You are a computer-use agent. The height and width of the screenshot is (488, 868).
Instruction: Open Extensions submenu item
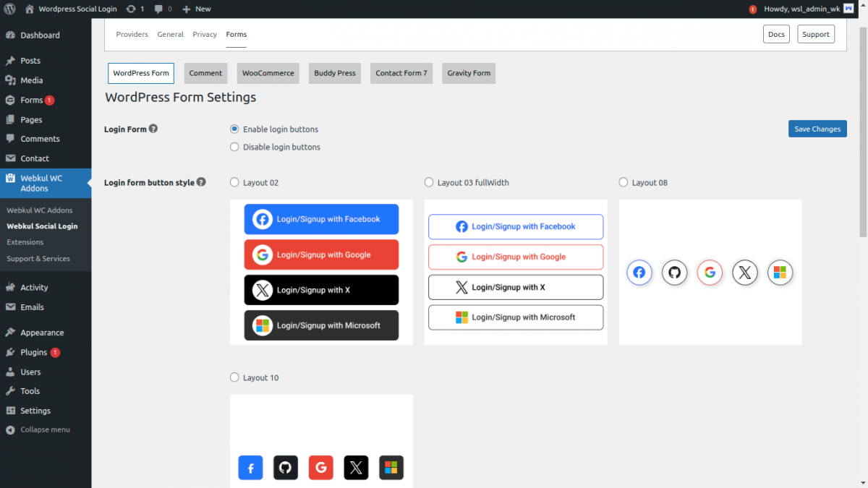25,242
